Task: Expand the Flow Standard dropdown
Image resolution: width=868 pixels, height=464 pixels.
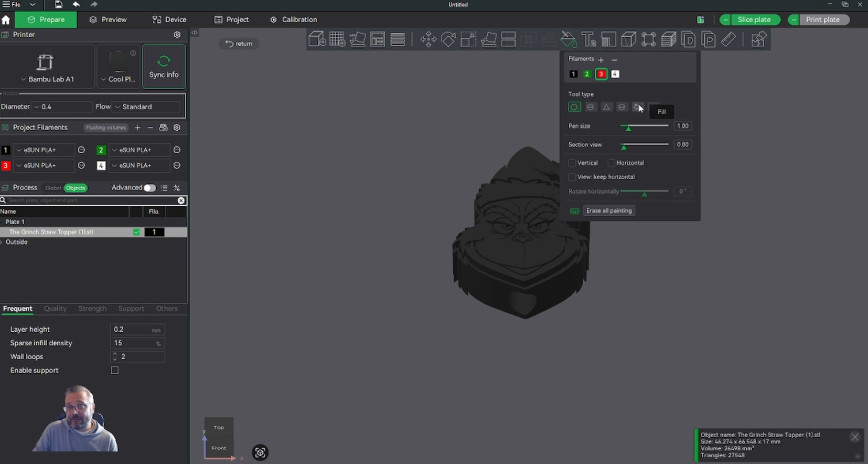Action: pos(148,107)
